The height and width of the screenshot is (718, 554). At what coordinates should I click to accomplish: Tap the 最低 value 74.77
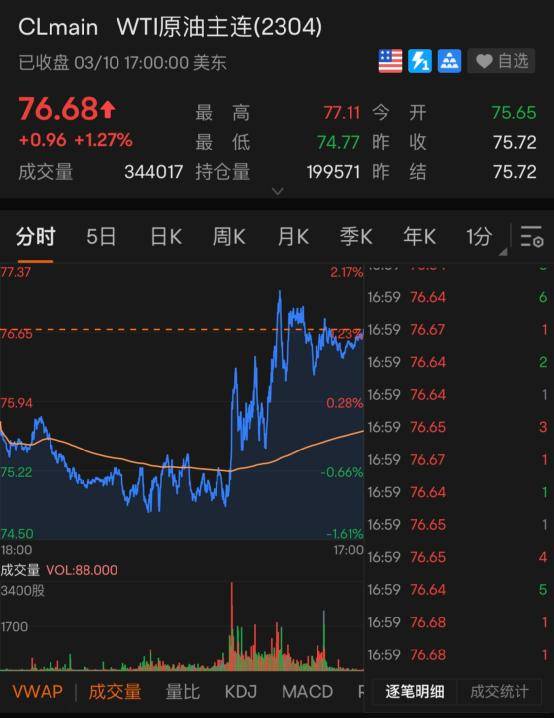[338, 142]
